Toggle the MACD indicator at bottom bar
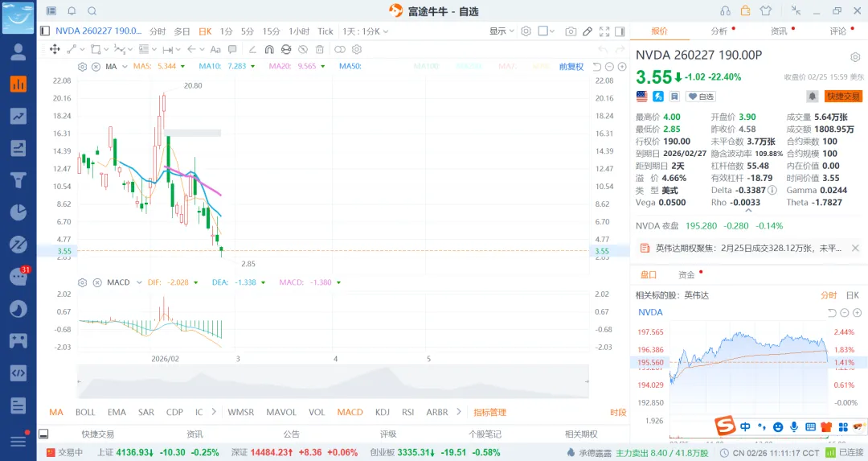 350,412
